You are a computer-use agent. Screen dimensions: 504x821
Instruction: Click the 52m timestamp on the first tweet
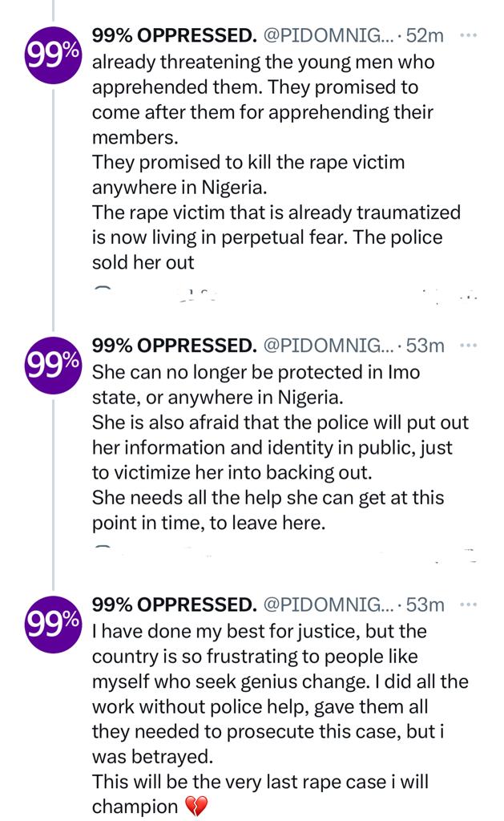(x=426, y=36)
